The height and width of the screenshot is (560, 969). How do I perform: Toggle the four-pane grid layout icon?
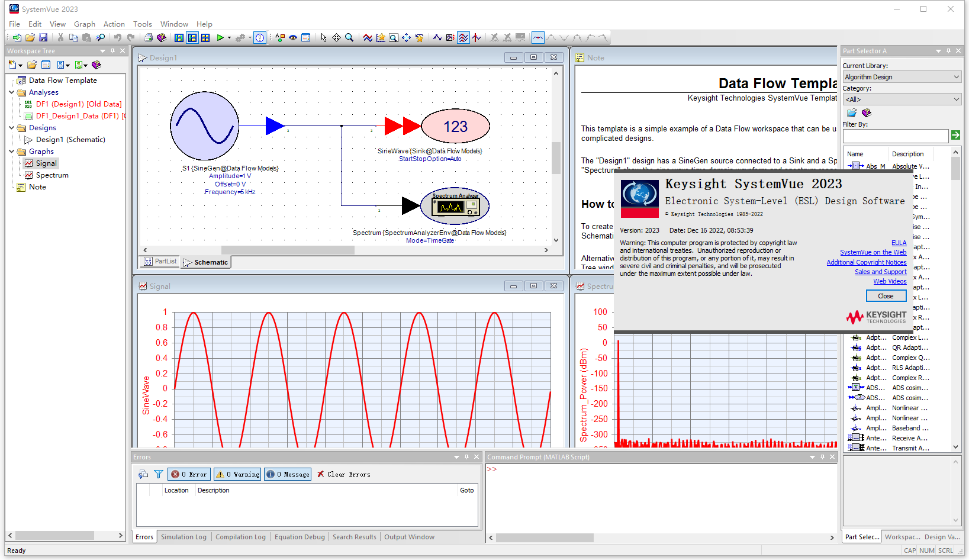(x=205, y=38)
